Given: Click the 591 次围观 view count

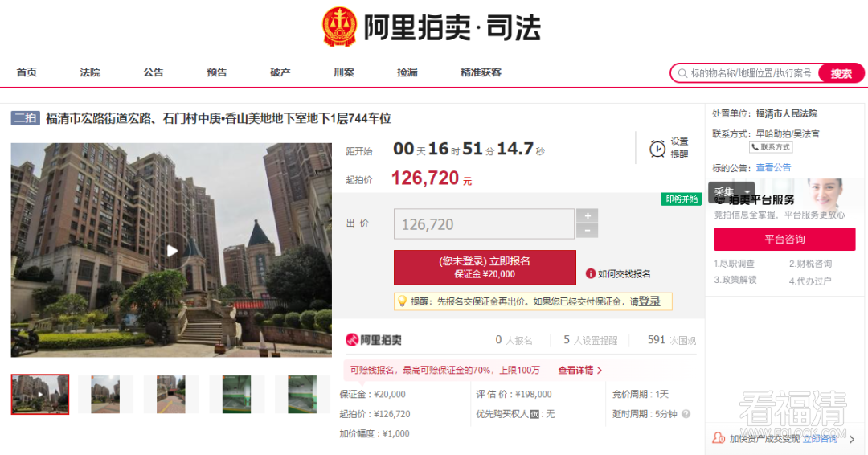Looking at the screenshot, I should click(671, 340).
